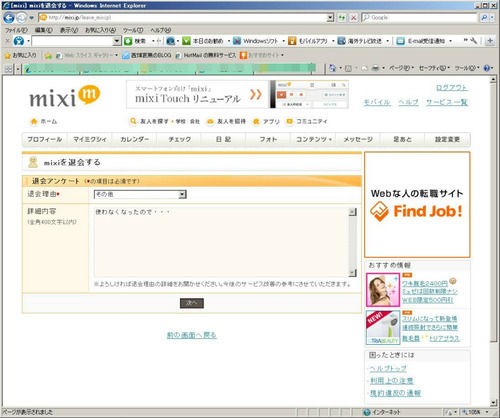Click the 規約違反の通報 link
This screenshot has width=500, height=418.
click(395, 393)
